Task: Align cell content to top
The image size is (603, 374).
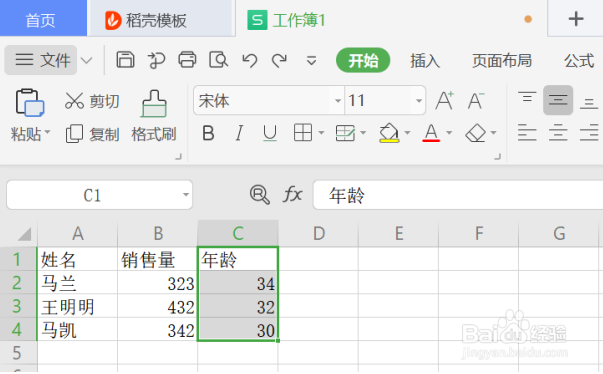Action: 527,98
